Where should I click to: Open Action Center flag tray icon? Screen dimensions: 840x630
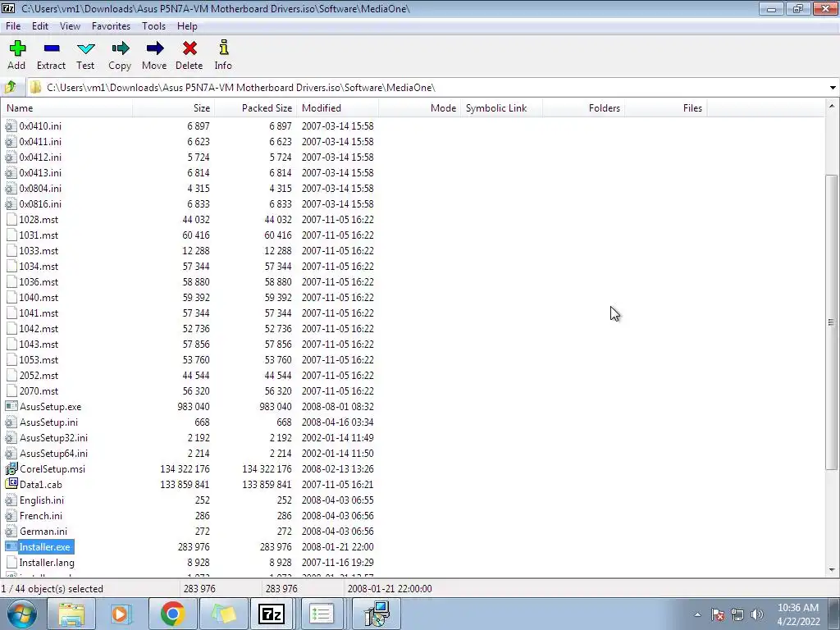(717, 614)
